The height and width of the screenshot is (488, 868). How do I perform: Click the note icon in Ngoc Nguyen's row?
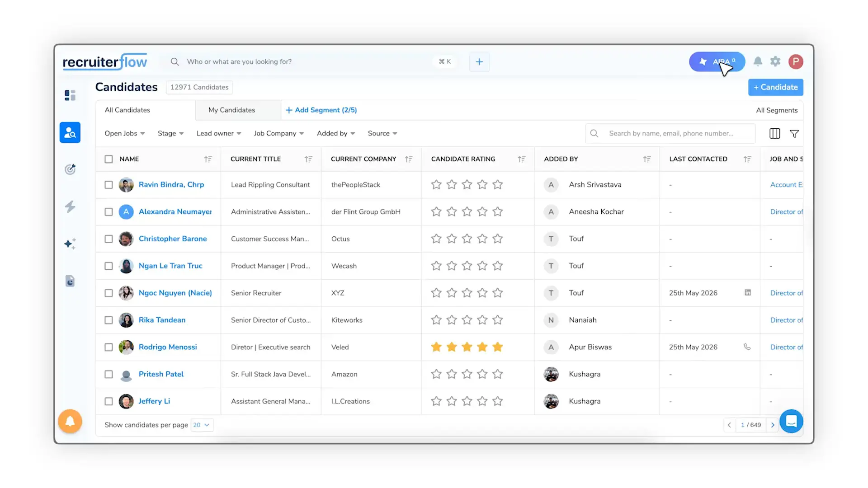click(x=748, y=292)
